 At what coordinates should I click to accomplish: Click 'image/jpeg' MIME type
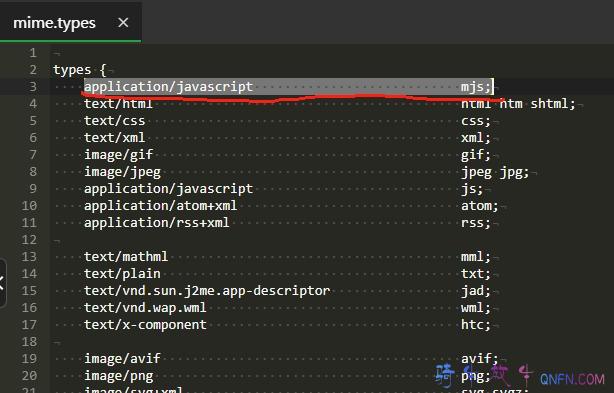coord(122,172)
